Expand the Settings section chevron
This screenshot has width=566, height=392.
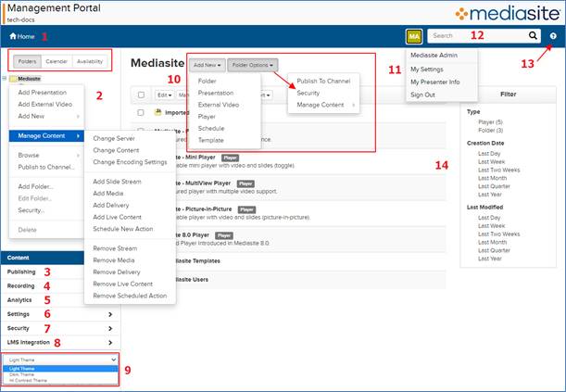(110, 314)
